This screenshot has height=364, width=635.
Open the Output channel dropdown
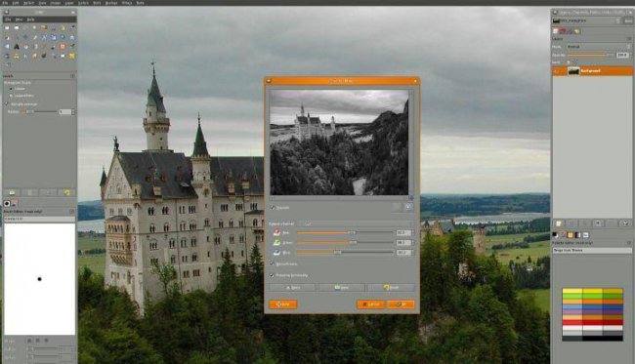click(x=356, y=223)
